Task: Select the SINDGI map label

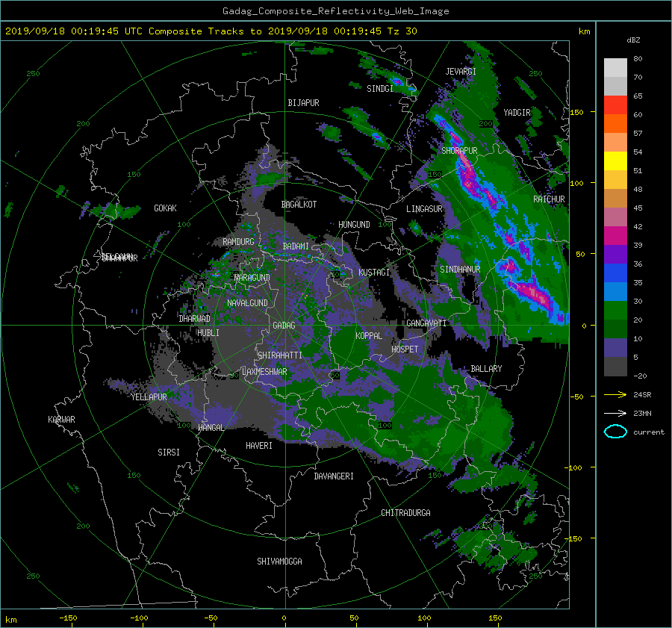Action: click(x=380, y=89)
